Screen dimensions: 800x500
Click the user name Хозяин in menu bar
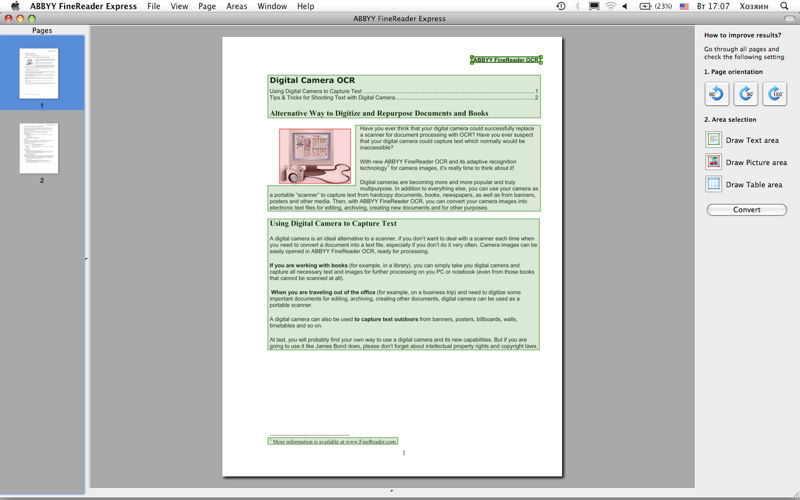754,6
